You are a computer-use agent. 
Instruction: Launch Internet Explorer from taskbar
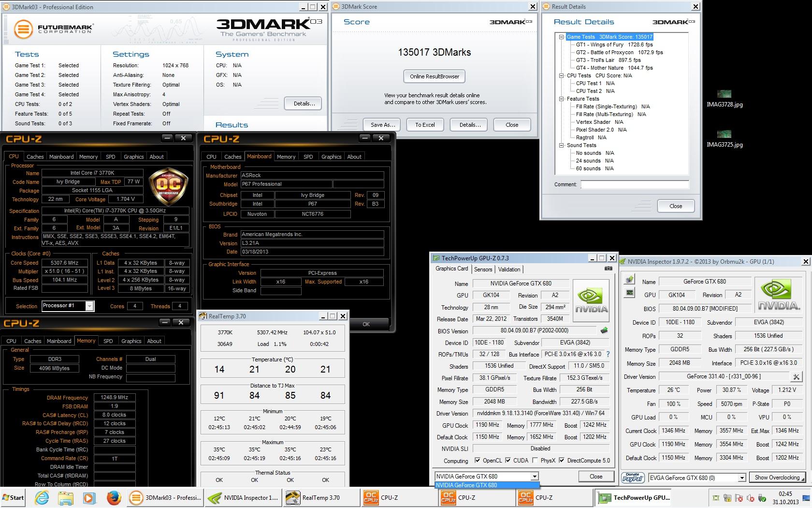(42, 497)
